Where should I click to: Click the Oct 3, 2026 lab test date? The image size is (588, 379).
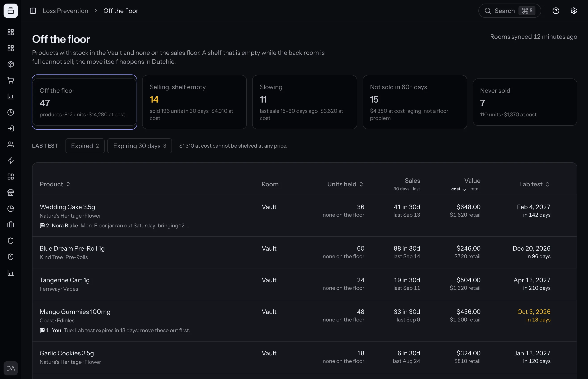pyautogui.click(x=534, y=312)
